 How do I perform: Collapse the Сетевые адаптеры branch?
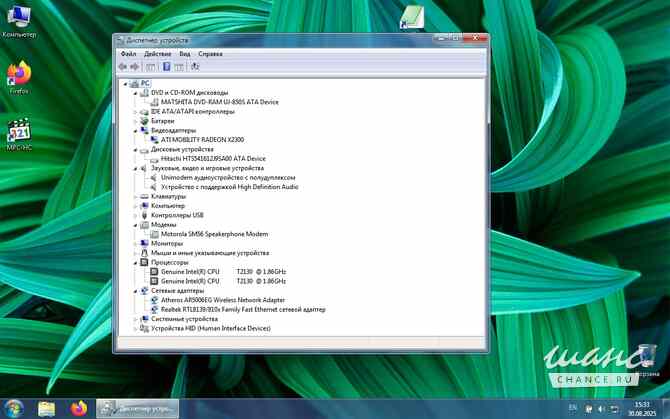tap(135, 291)
